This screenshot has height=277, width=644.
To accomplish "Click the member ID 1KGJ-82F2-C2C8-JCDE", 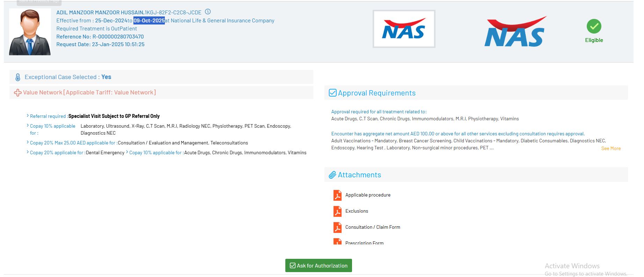I will [x=173, y=13].
